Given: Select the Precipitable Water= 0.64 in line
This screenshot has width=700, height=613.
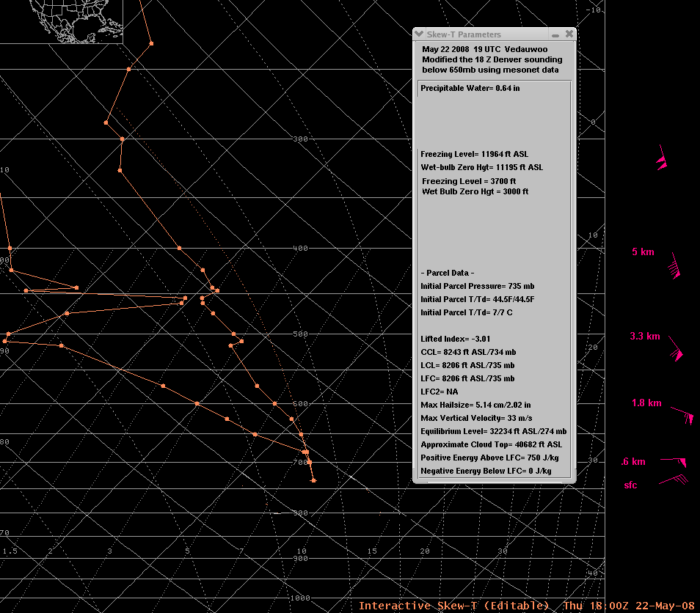Looking at the screenshot, I should 470,88.
